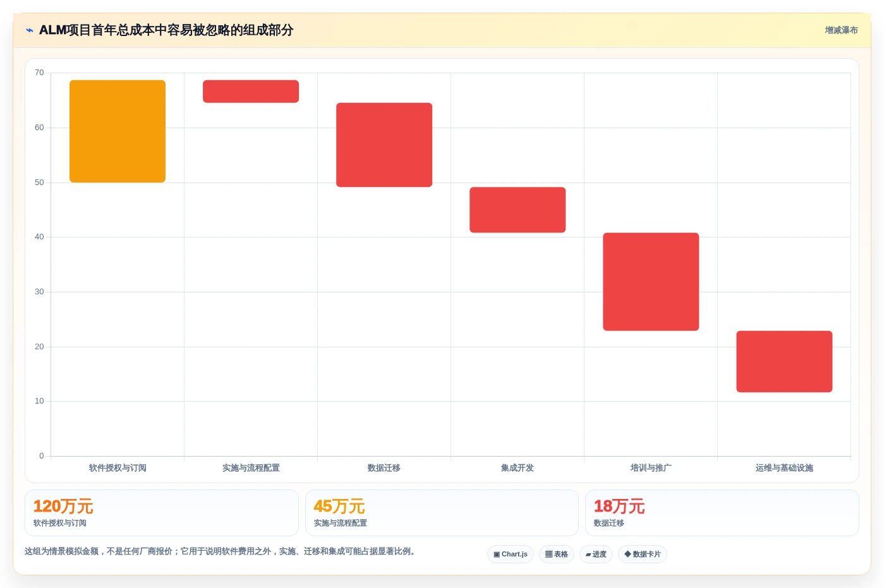Click the 45万元 value card
The width and height of the screenshot is (884, 588).
442,513
